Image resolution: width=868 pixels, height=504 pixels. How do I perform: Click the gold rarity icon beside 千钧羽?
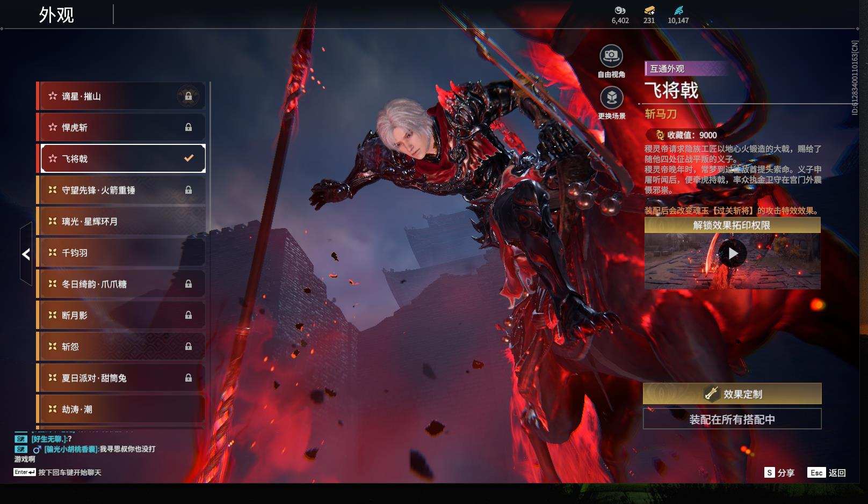[53, 252]
